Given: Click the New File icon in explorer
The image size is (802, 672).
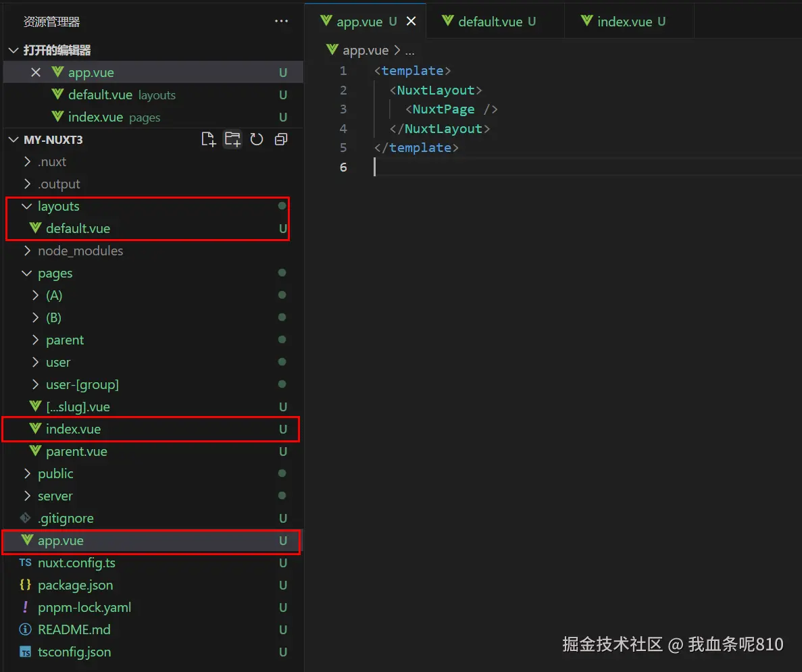Looking at the screenshot, I should coord(208,139).
